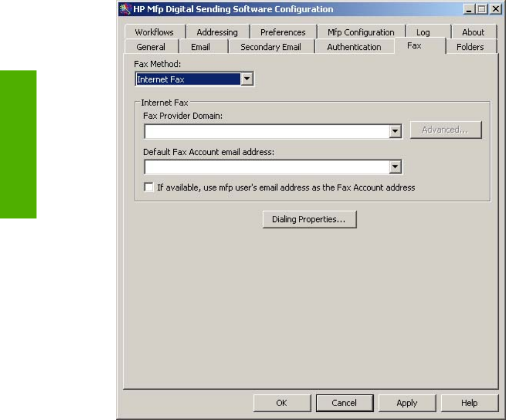Go to the Mfp Configuration tab

[x=361, y=32]
